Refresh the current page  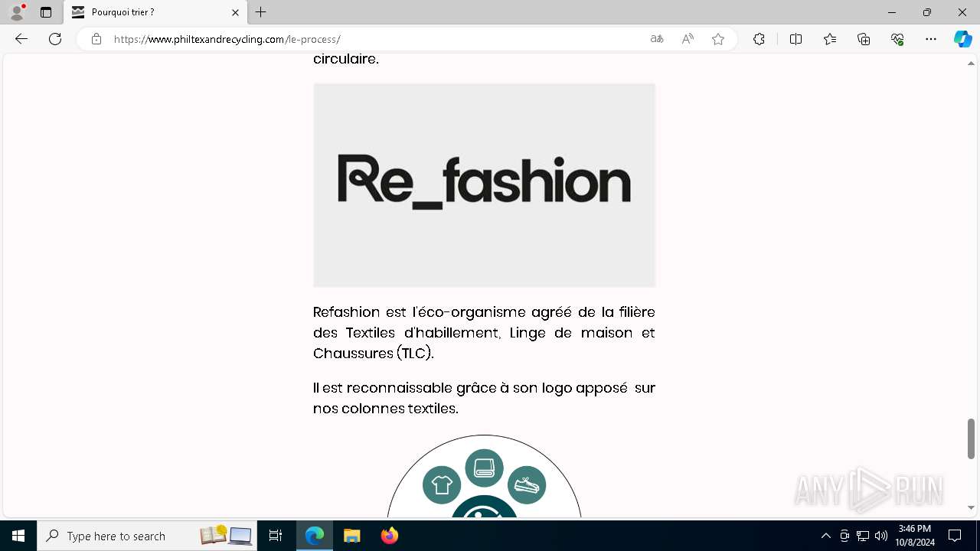[55, 39]
